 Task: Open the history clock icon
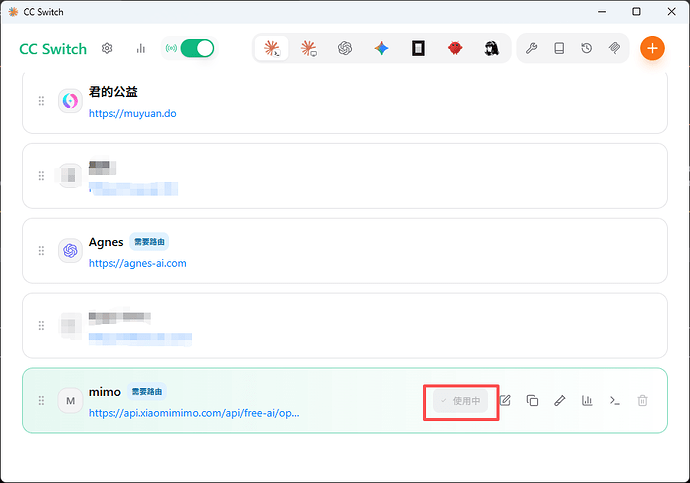tap(587, 48)
